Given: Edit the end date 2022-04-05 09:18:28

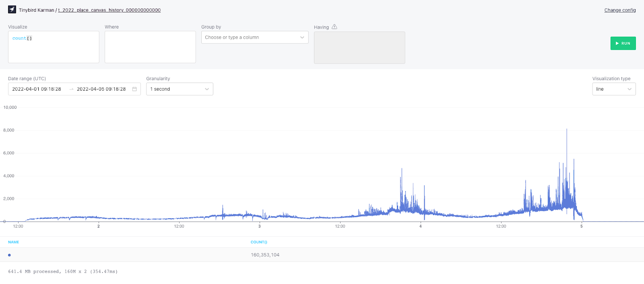Looking at the screenshot, I should click(101, 89).
